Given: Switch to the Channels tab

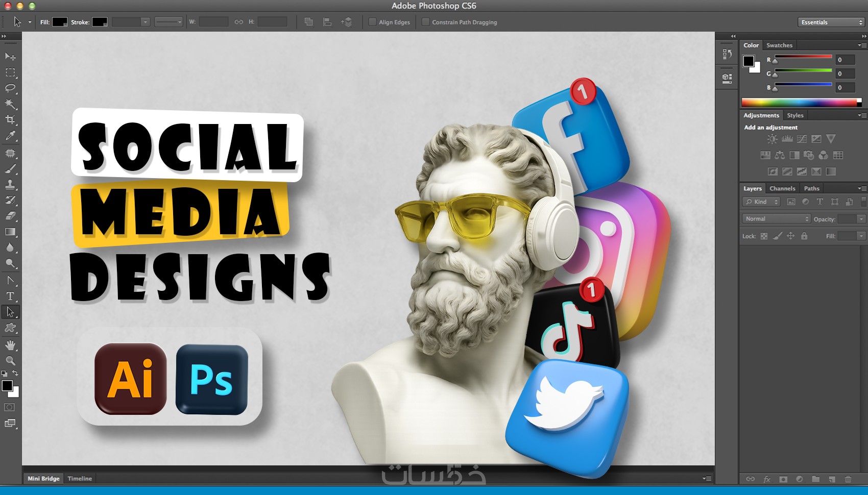Looking at the screenshot, I should (782, 188).
